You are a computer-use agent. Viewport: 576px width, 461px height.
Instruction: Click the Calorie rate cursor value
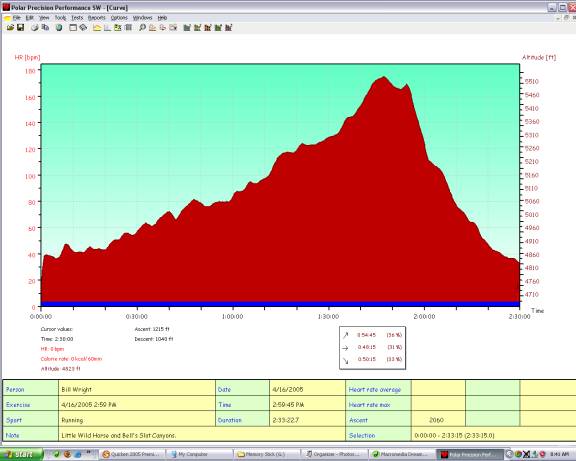(x=71, y=359)
